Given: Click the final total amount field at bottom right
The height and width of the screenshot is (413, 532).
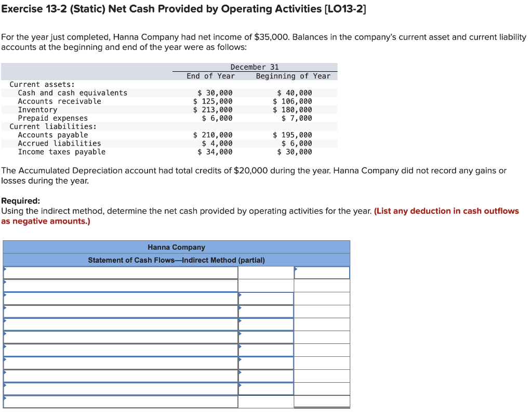Looking at the screenshot, I should point(322,402).
